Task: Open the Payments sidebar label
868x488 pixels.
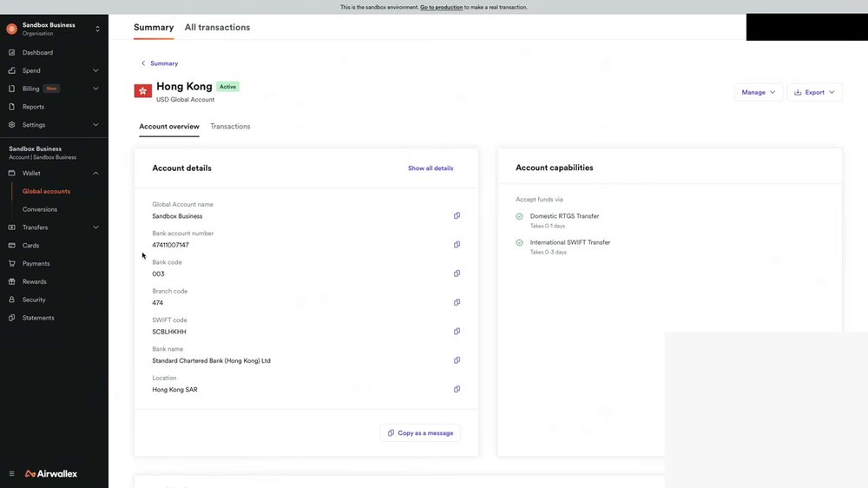Action: [x=36, y=264]
